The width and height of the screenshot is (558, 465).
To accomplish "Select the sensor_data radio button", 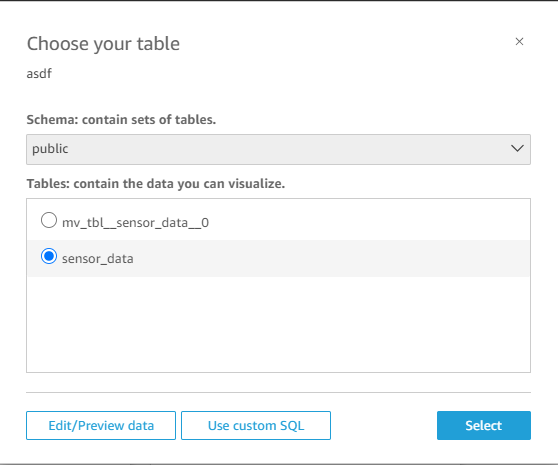I will click(x=49, y=256).
